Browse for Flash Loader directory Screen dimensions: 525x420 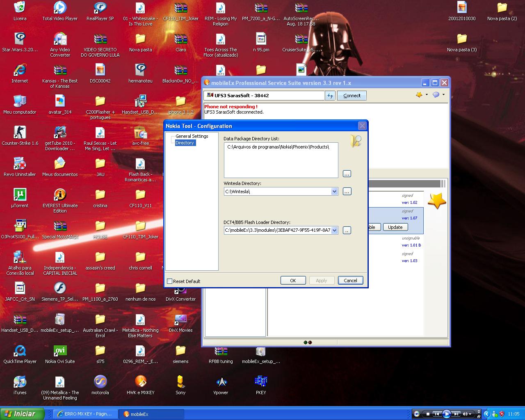pyautogui.click(x=347, y=231)
